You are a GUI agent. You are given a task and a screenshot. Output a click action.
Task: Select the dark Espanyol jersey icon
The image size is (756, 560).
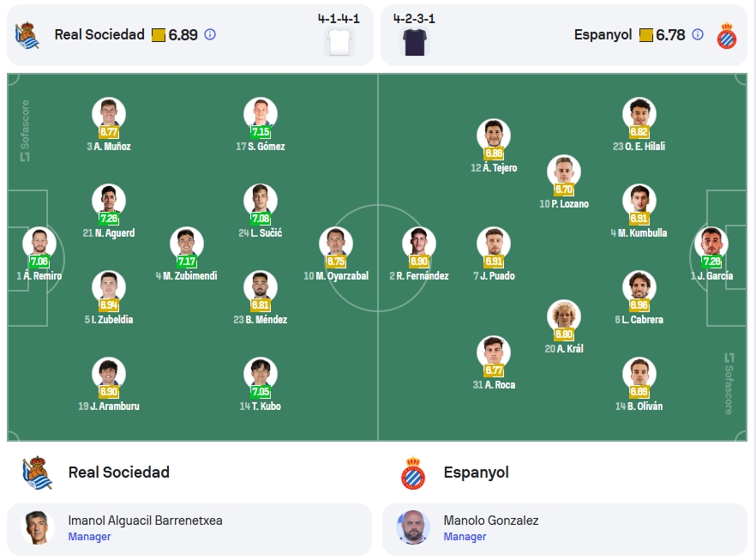click(x=415, y=42)
